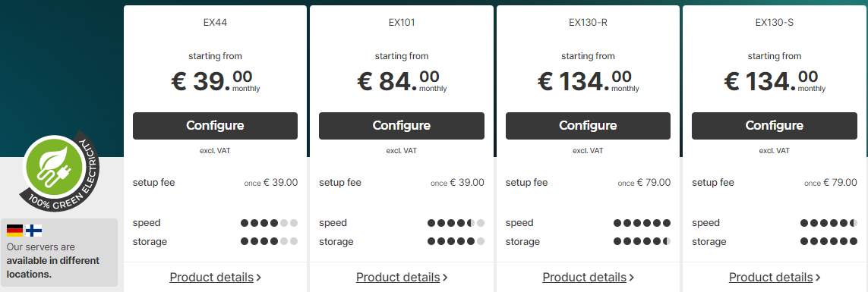The image size is (868, 292).
Task: Click the EX130-S storage rating dots
Action: point(829,242)
